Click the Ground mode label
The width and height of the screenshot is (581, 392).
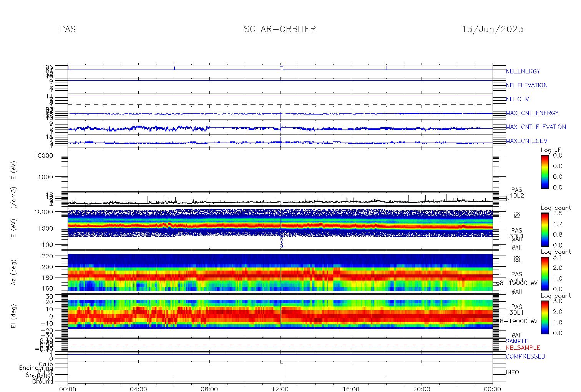[x=43, y=382]
